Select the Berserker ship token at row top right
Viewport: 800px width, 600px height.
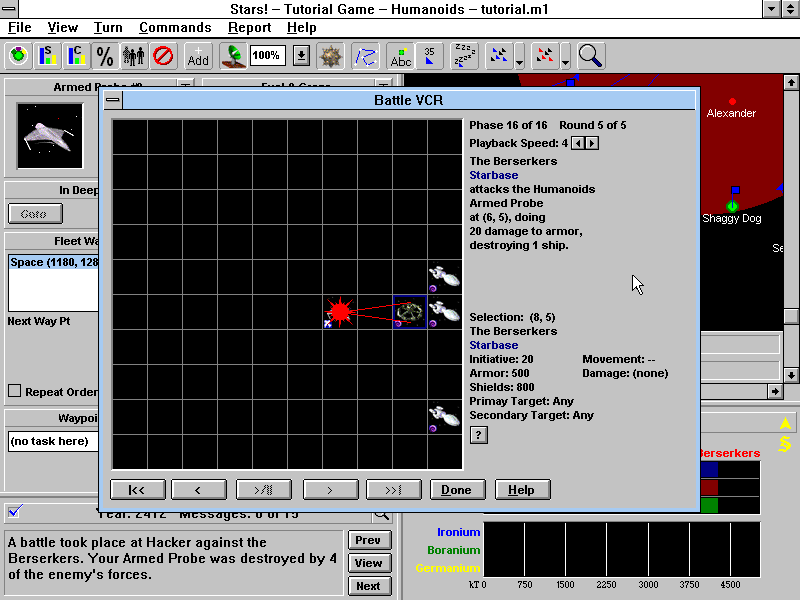[444, 277]
